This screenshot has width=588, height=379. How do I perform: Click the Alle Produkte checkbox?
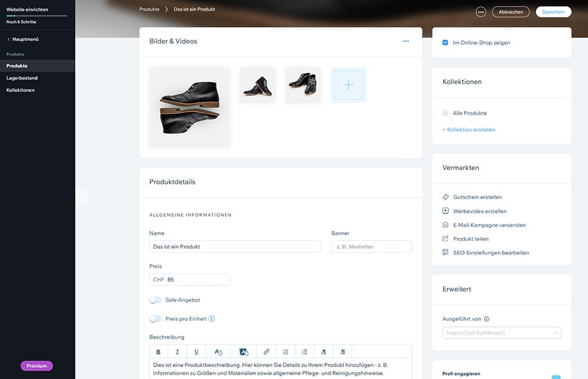click(445, 113)
